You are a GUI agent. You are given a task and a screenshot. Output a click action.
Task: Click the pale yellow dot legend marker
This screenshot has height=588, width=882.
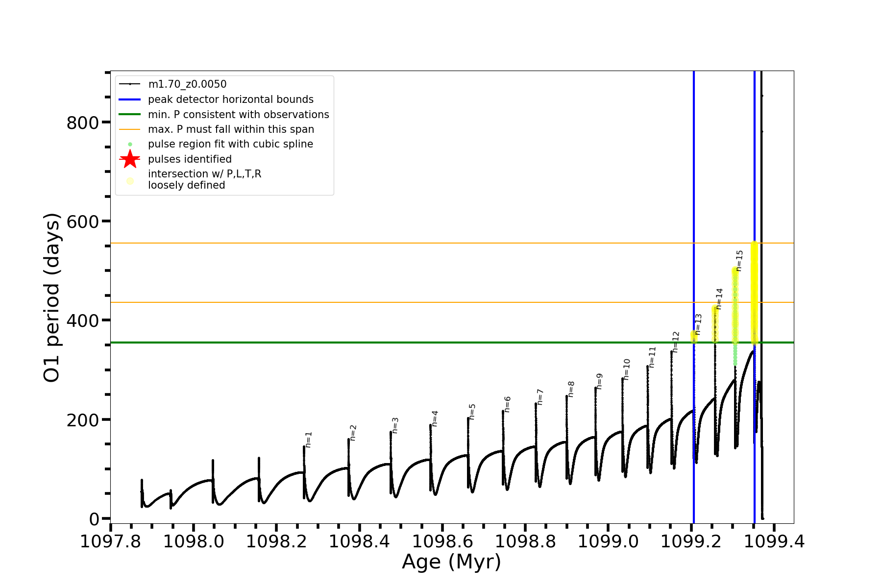[x=130, y=181]
